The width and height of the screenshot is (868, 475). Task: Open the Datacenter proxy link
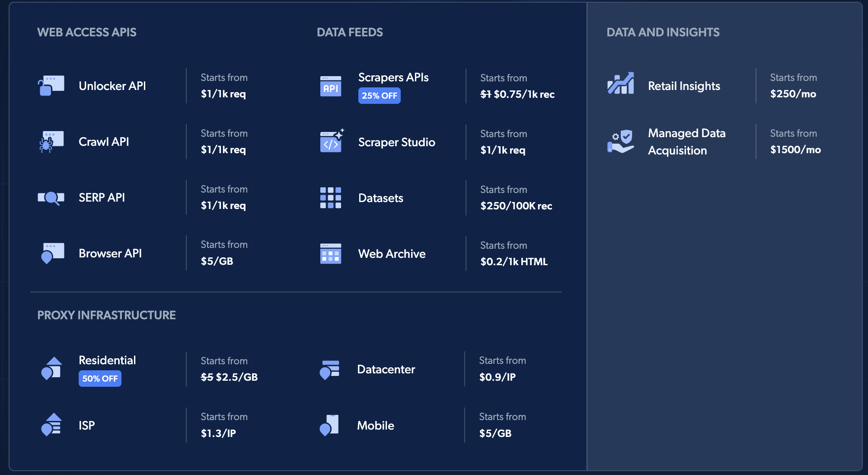pyautogui.click(x=386, y=369)
